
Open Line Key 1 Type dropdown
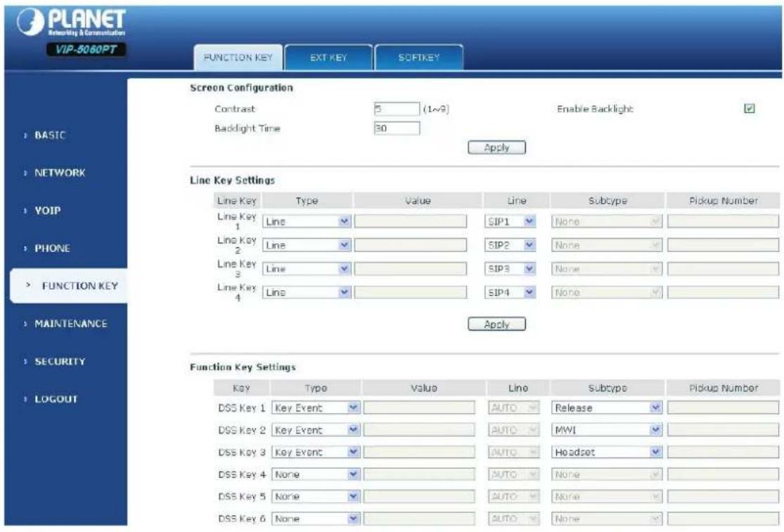pos(307,221)
